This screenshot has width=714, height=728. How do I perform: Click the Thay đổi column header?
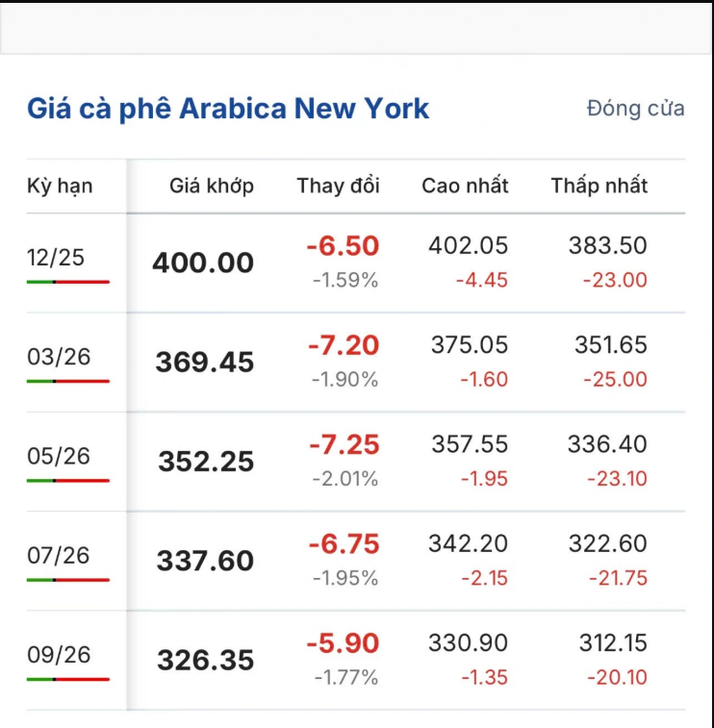pos(338,186)
